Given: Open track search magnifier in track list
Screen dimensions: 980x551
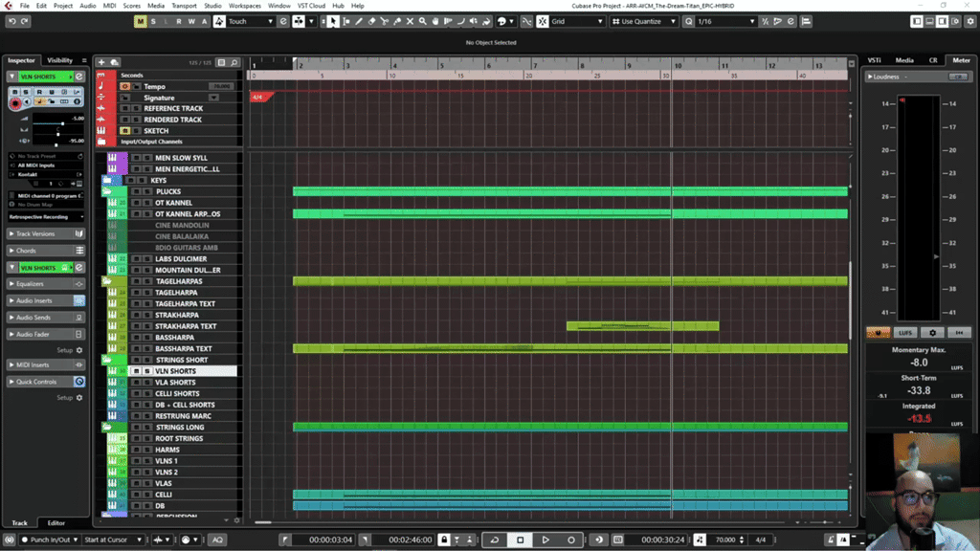Looking at the screenshot, I should tap(234, 62).
